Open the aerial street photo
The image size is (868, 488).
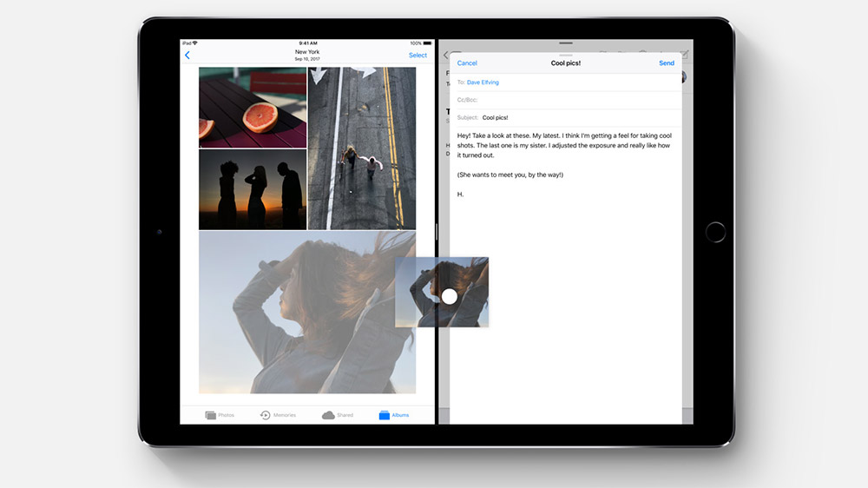click(x=361, y=148)
